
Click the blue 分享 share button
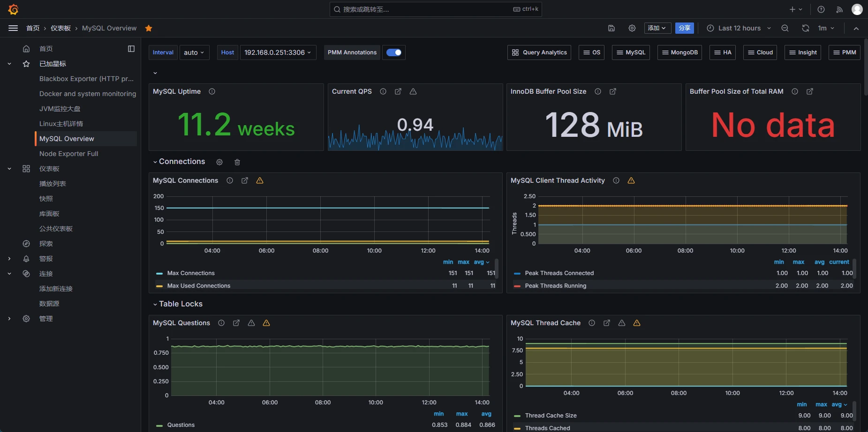tap(685, 28)
